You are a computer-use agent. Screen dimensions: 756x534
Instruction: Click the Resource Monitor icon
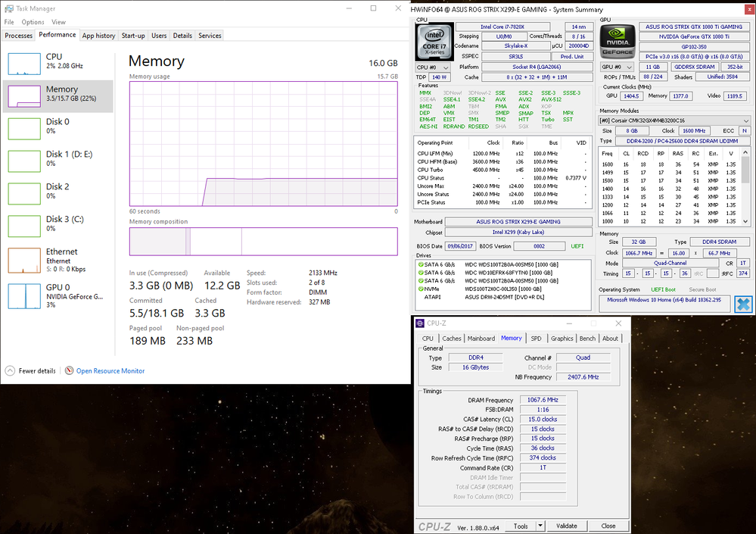70,370
